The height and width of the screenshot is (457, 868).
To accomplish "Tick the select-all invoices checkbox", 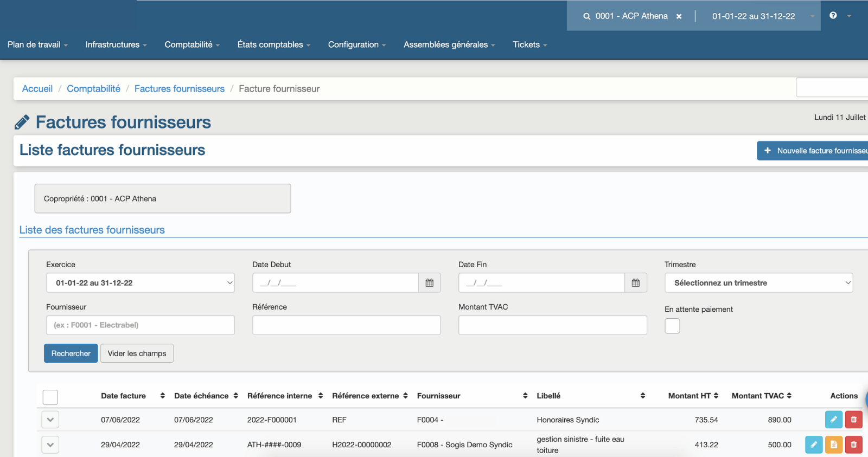I will pyautogui.click(x=50, y=397).
